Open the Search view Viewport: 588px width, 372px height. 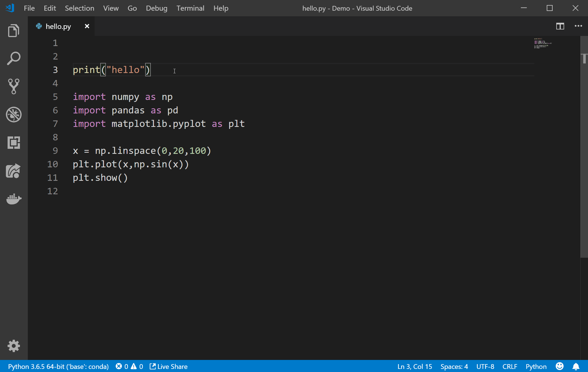[x=13, y=58]
